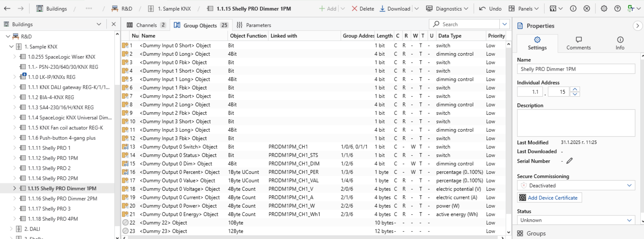Click the Undo icon in toolbar
This screenshot has height=239, width=644.
click(x=483, y=8)
